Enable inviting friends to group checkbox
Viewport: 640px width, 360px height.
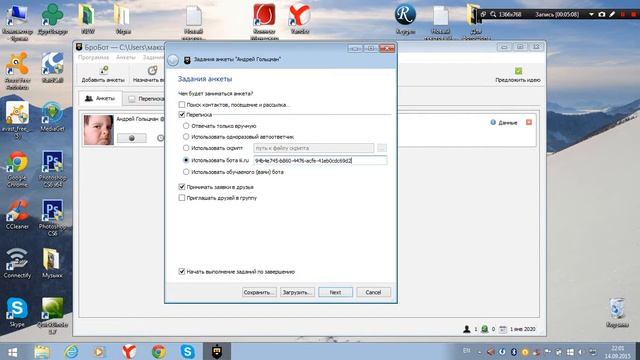182,198
